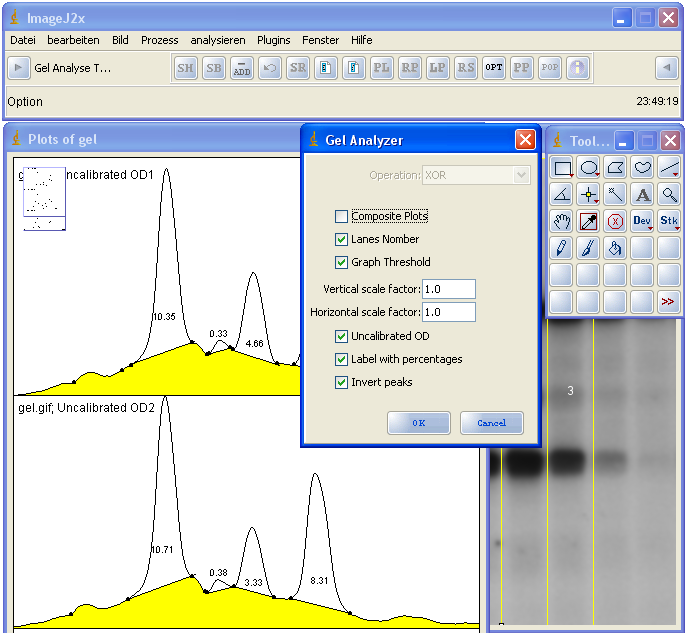Click the SR toolbar button
685x633 pixels.
[x=298, y=68]
